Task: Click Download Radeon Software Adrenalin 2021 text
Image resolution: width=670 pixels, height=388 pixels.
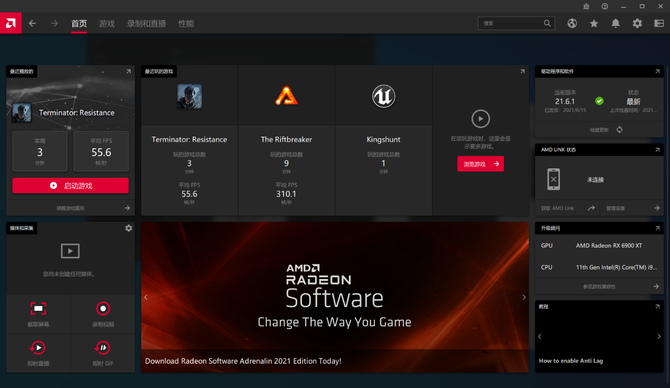Action: (243, 361)
